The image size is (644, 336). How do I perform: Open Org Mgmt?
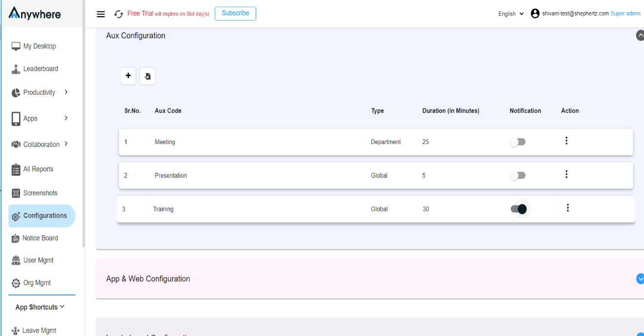coord(37,283)
